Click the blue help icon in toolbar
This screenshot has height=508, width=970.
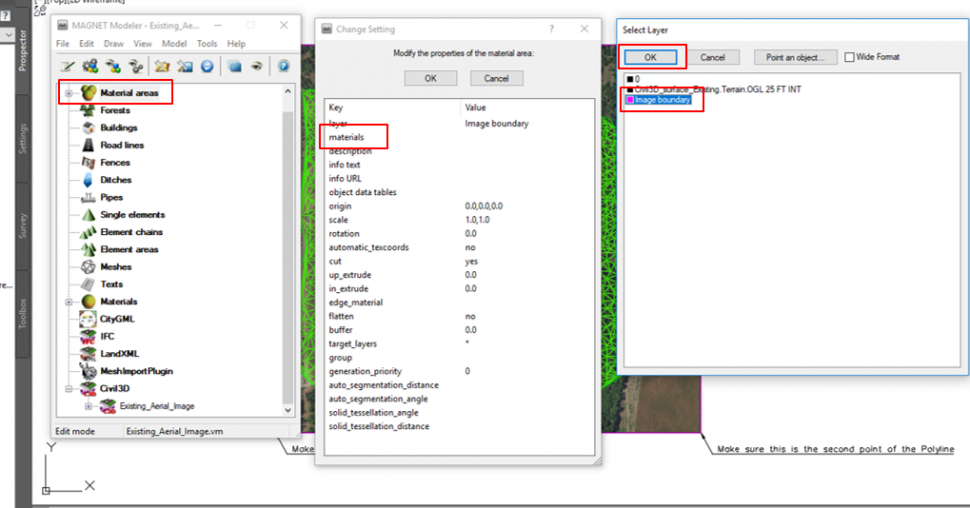tap(283, 66)
